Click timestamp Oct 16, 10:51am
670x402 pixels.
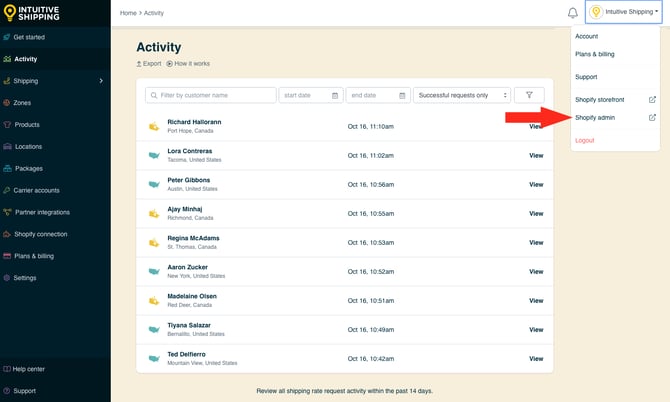tap(371, 301)
